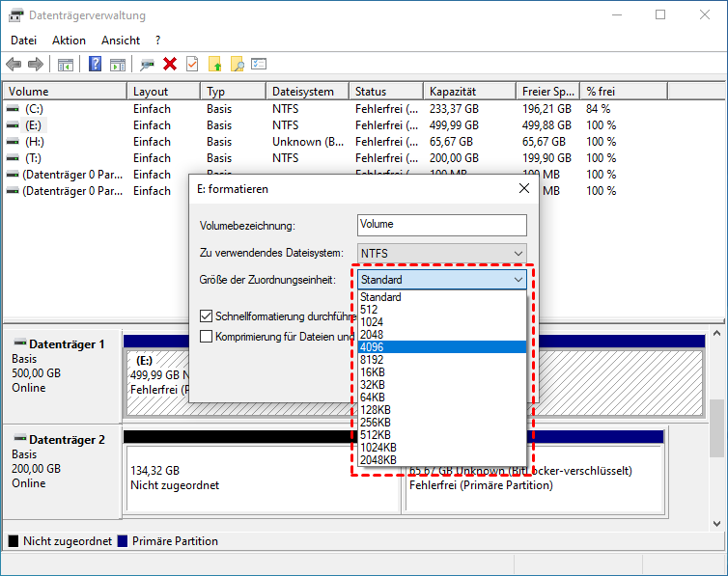Image resolution: width=728 pixels, height=576 pixels.
Task: Sort by Typ column header
Action: [234, 92]
